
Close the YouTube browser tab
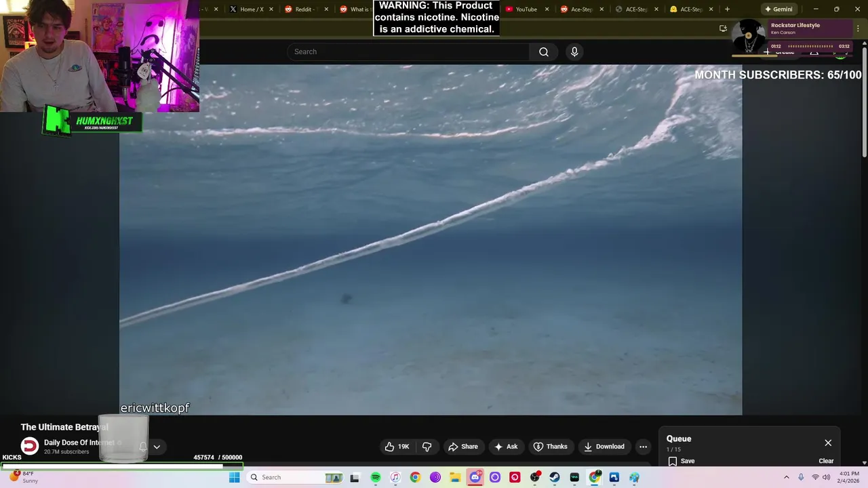[547, 9]
